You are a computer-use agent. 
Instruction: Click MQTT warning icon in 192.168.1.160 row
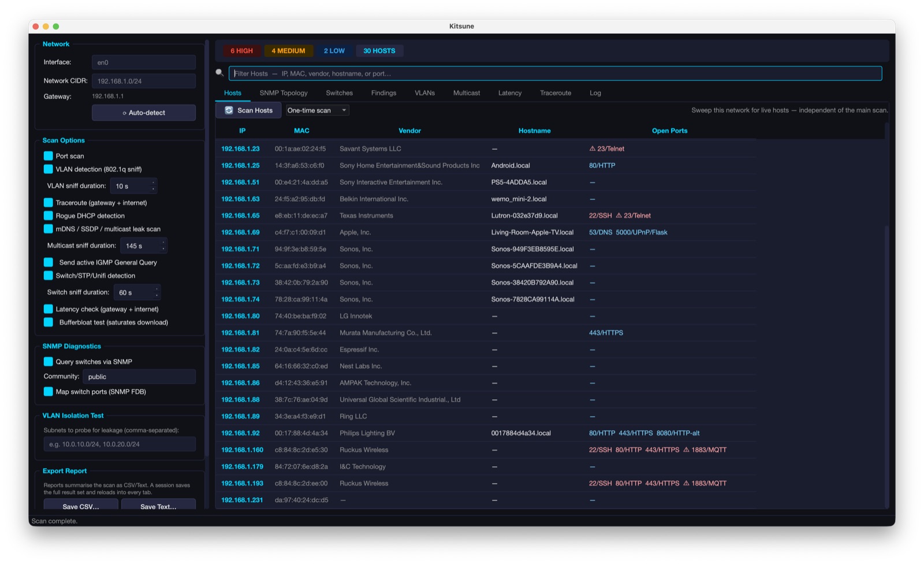pyautogui.click(x=686, y=450)
